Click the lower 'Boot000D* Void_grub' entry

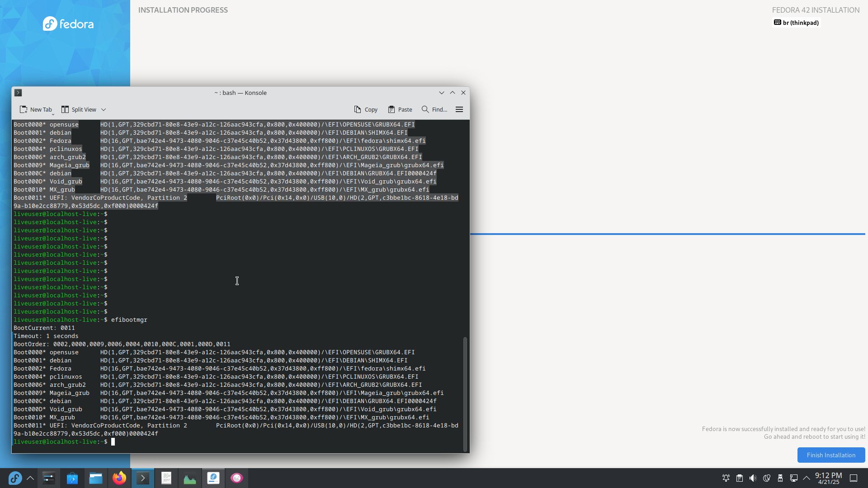225,409
